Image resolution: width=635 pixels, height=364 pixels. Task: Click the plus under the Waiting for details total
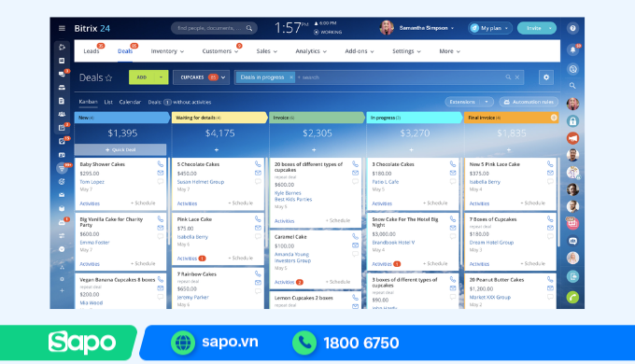217,150
